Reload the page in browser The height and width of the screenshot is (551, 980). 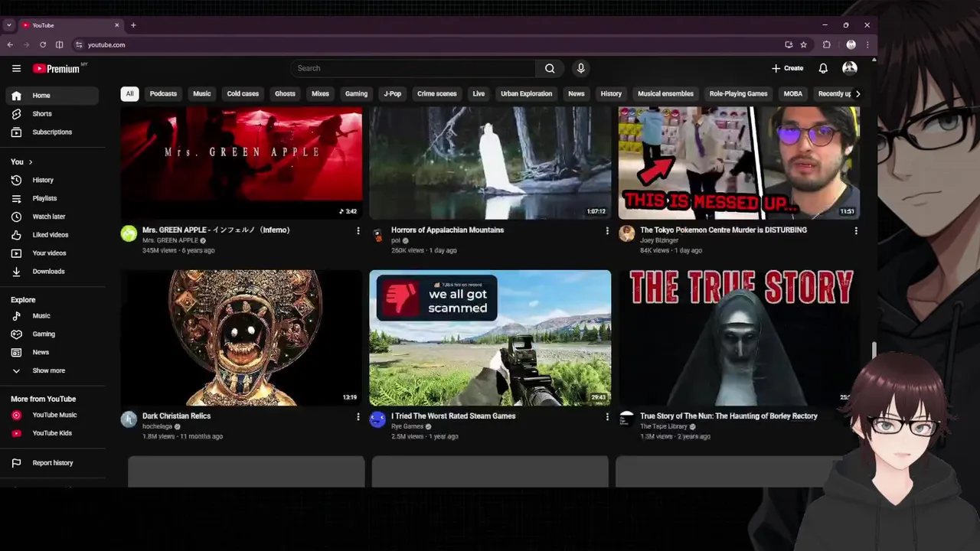coord(43,44)
